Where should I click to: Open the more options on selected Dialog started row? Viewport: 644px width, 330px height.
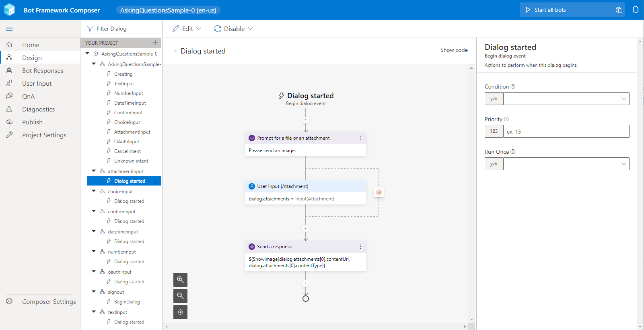155,181
